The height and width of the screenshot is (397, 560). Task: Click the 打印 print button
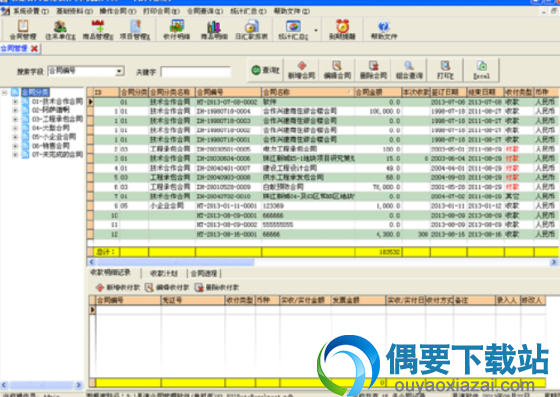pos(445,70)
